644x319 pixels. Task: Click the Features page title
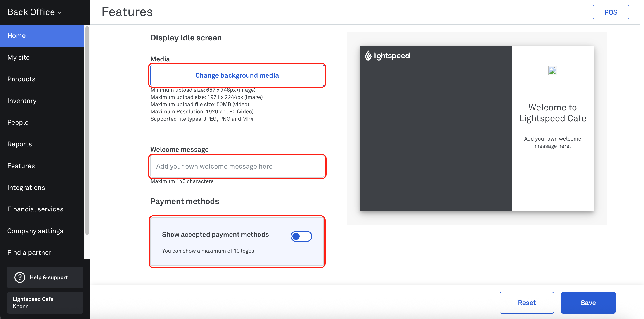click(x=127, y=12)
